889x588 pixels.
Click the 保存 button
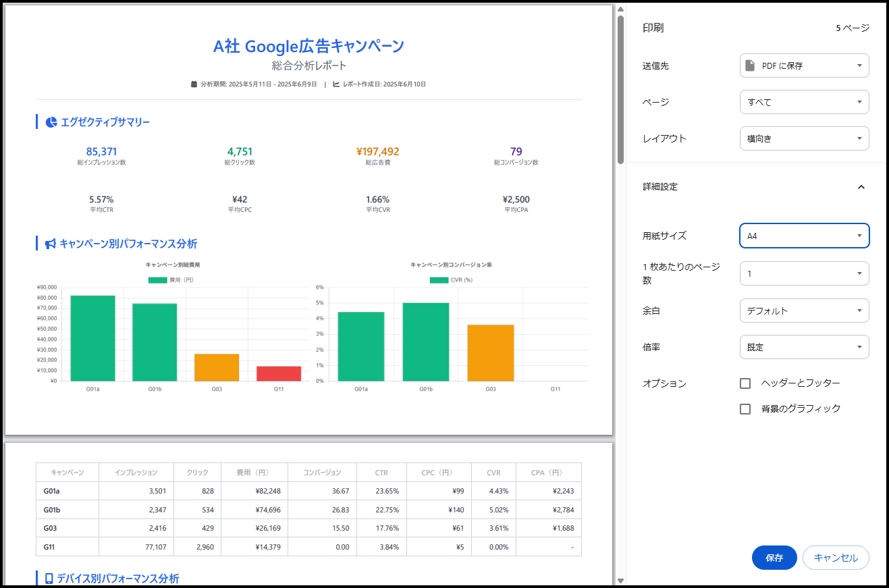pyautogui.click(x=774, y=558)
